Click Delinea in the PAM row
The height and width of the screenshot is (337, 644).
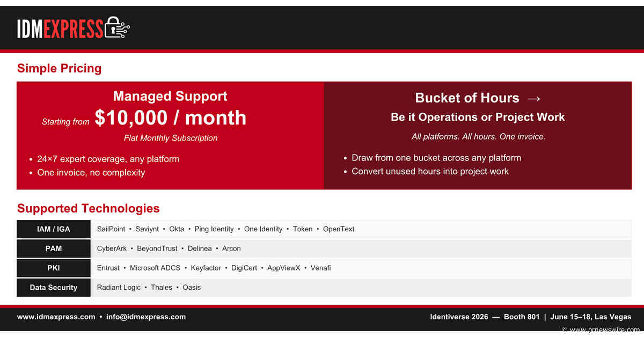(x=200, y=248)
